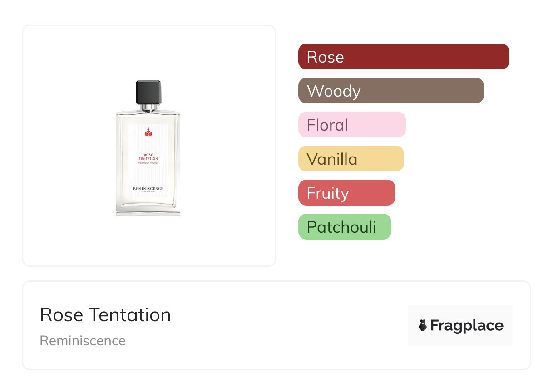The width and height of the screenshot is (553, 392).
Task: Open the Rose Tentation perfume title
Action: 105,315
